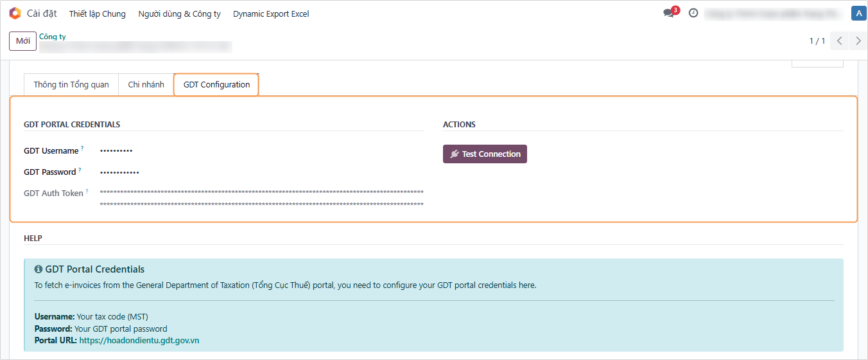Select the GDT Configuration tab

click(x=216, y=85)
